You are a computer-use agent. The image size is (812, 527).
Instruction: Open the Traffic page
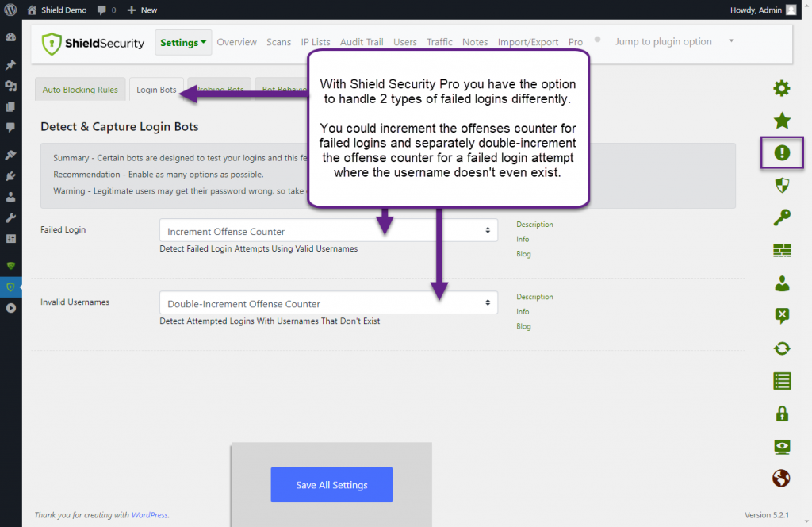click(x=439, y=42)
